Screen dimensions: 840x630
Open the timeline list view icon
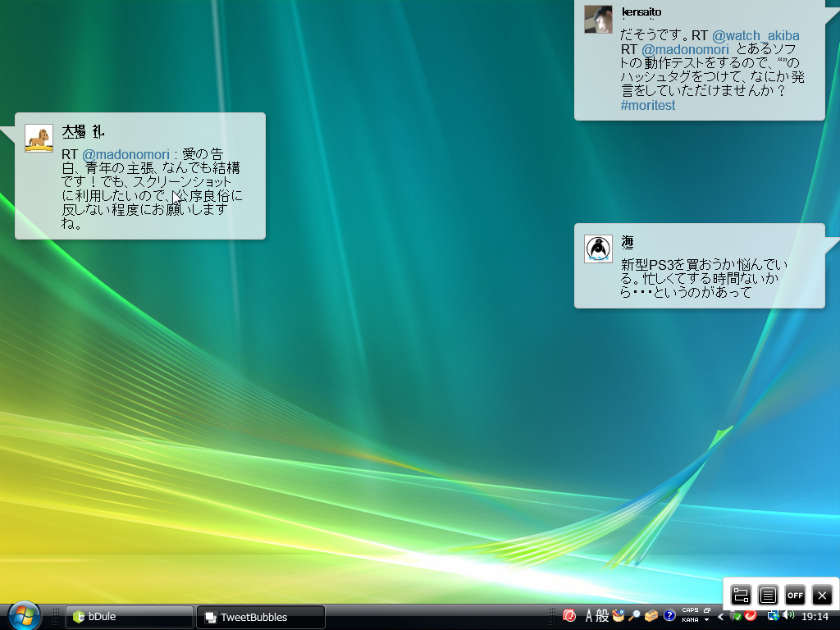767,595
